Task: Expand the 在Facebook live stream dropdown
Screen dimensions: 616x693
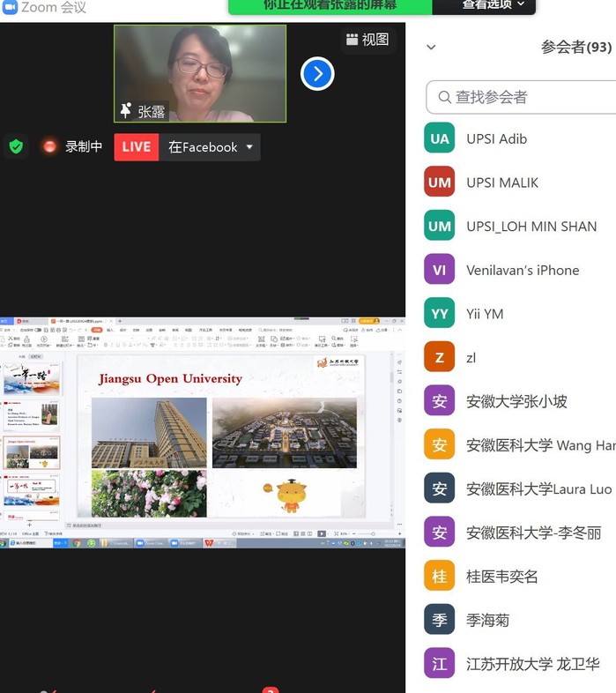Action: coord(249,147)
